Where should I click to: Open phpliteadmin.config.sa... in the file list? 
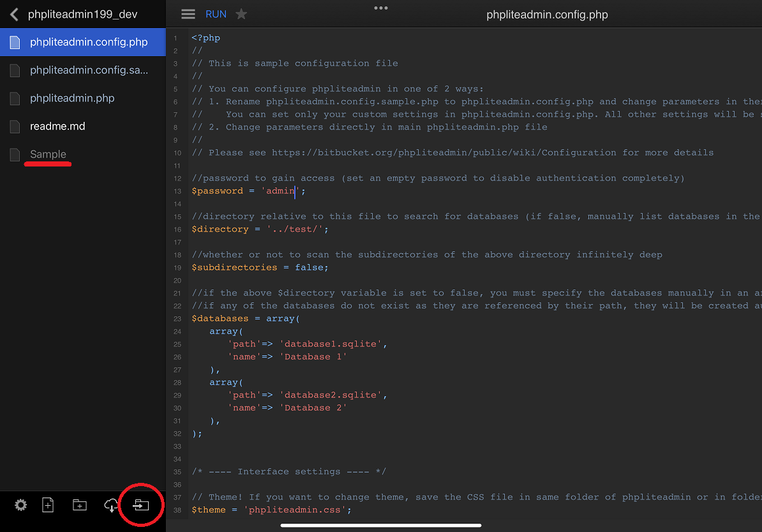coord(82,70)
